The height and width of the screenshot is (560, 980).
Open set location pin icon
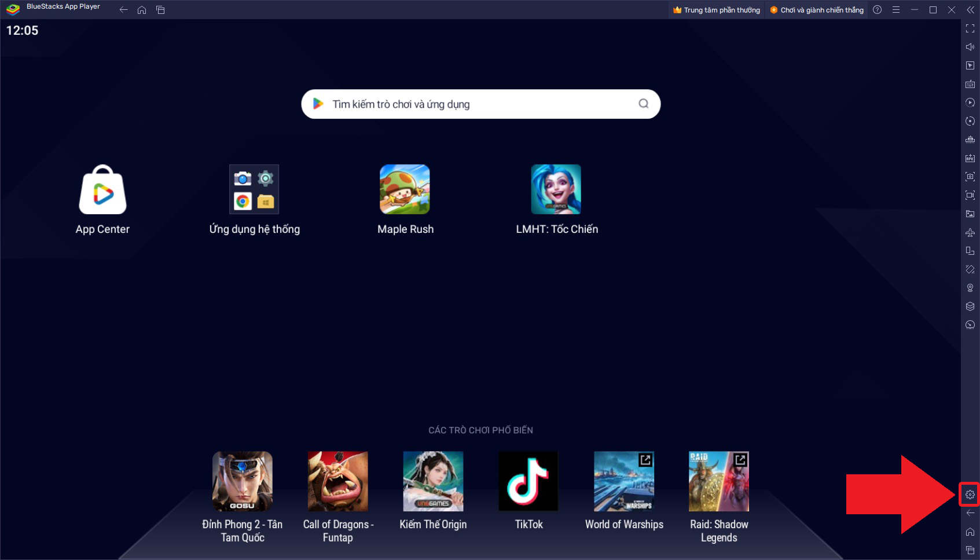tap(970, 288)
